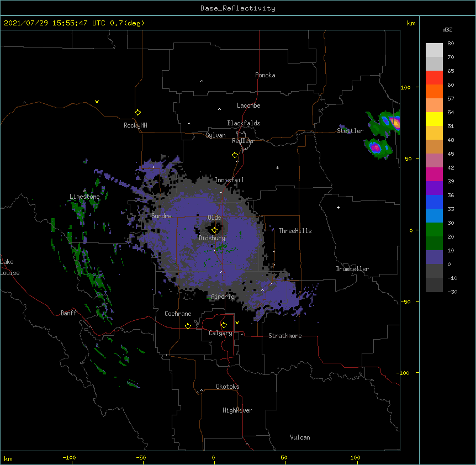Select the Innisfail label
Viewport: 476px width, 465px height.
(x=229, y=180)
